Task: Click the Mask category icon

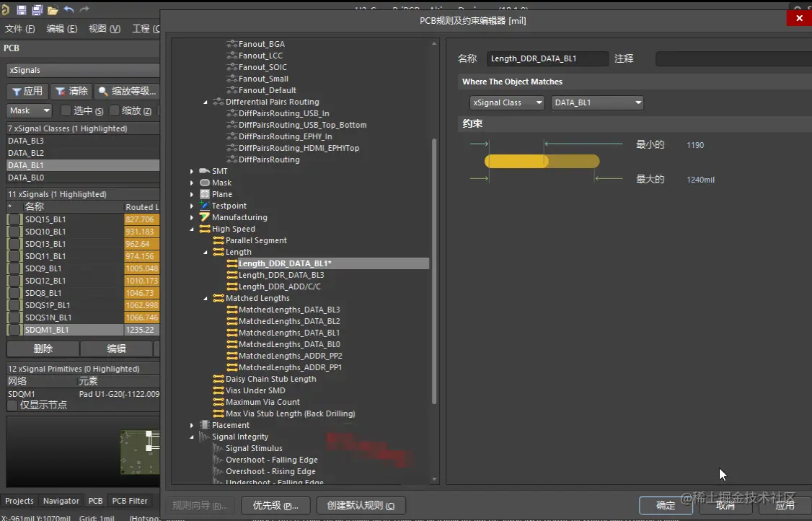Action: pyautogui.click(x=205, y=183)
